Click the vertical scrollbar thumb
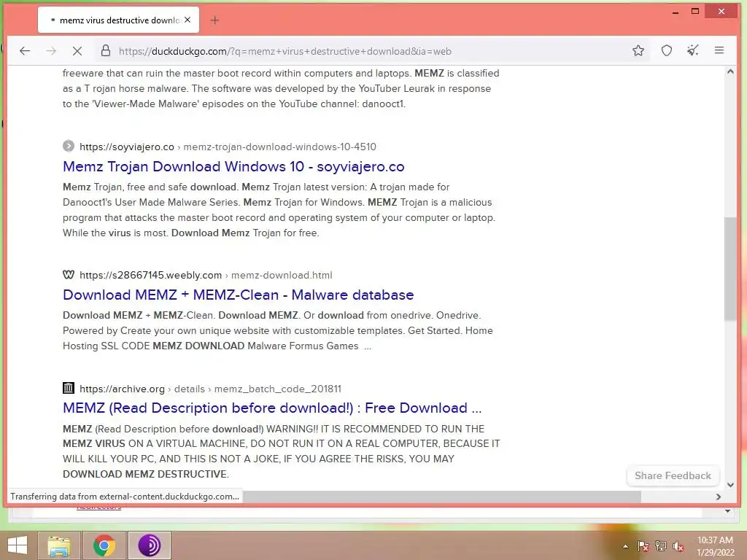Image resolution: width=747 pixels, height=560 pixels. point(729,269)
